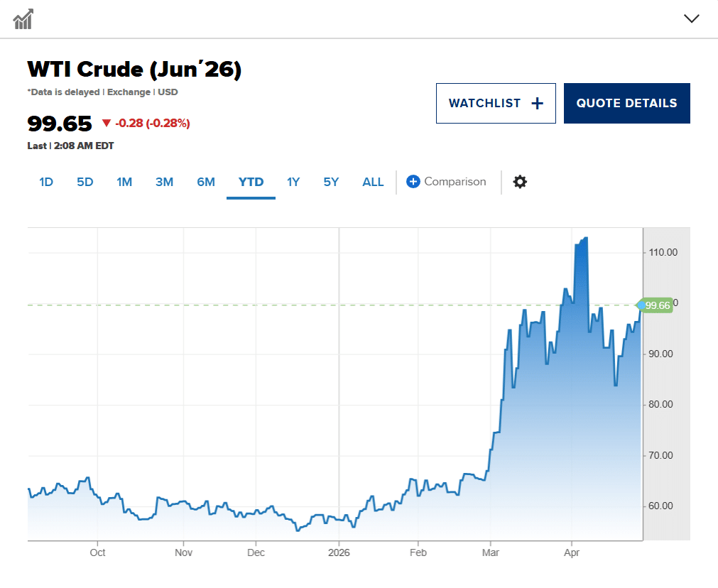
Task: Select the YTD time range
Action: click(250, 182)
